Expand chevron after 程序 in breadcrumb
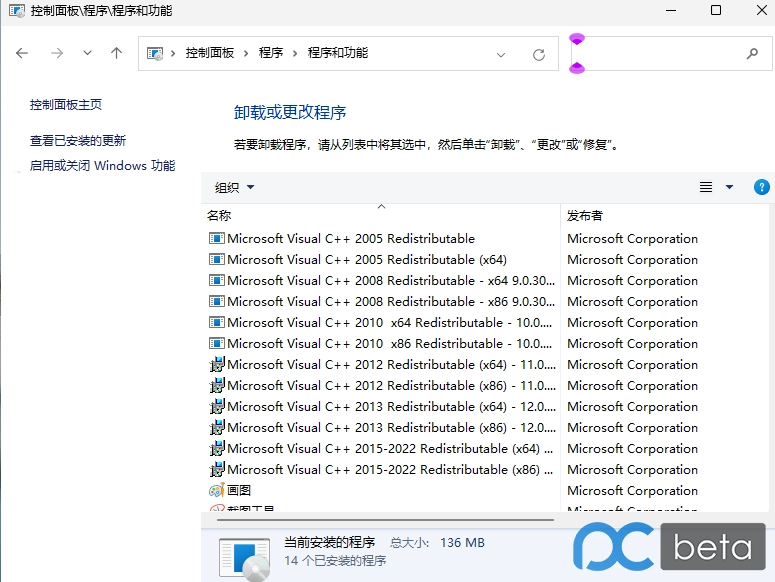This screenshot has width=775, height=582. [295, 53]
